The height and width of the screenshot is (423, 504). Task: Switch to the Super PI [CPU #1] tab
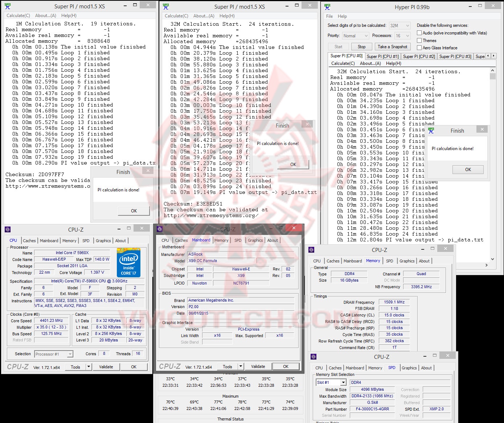click(x=382, y=56)
